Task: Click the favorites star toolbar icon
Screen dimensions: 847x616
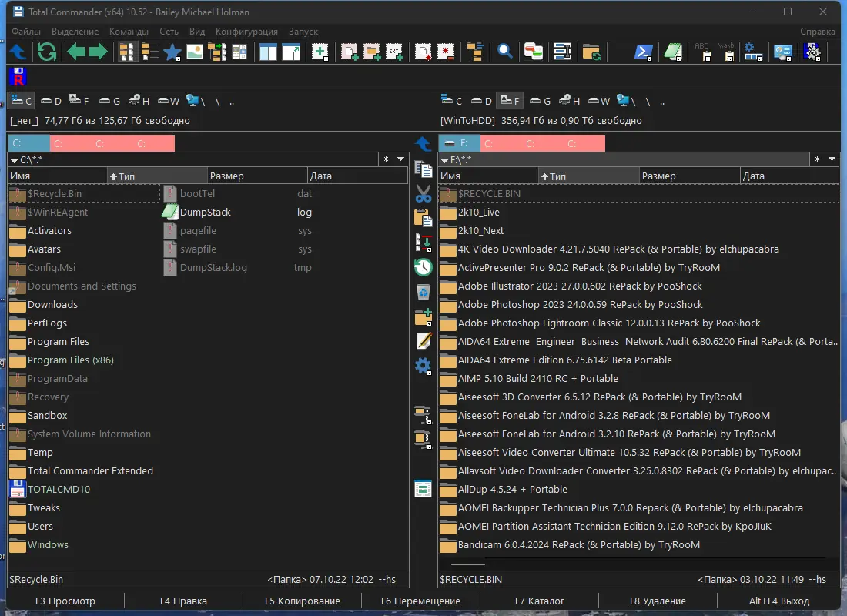Action: pyautogui.click(x=172, y=52)
